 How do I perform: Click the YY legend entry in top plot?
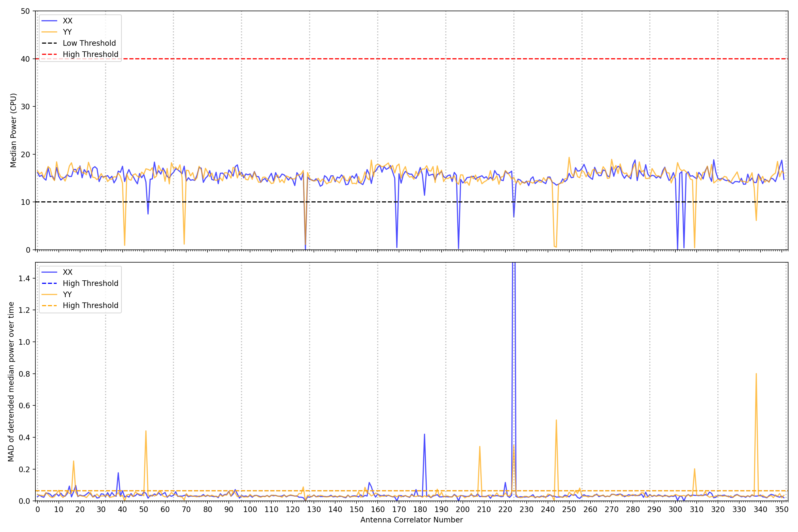[67, 32]
